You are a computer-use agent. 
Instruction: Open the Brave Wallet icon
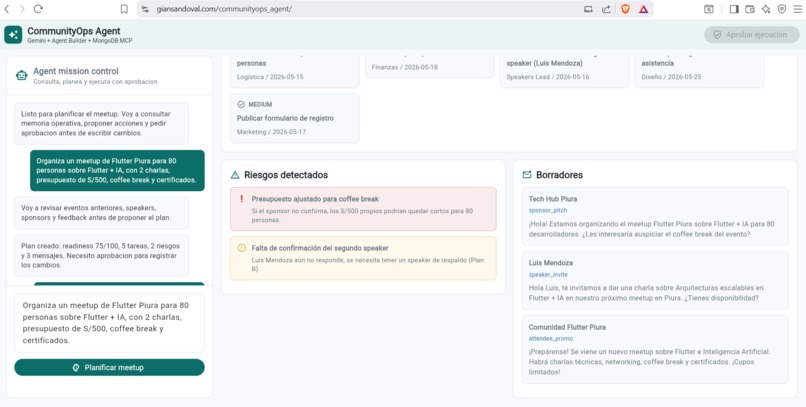click(x=750, y=9)
